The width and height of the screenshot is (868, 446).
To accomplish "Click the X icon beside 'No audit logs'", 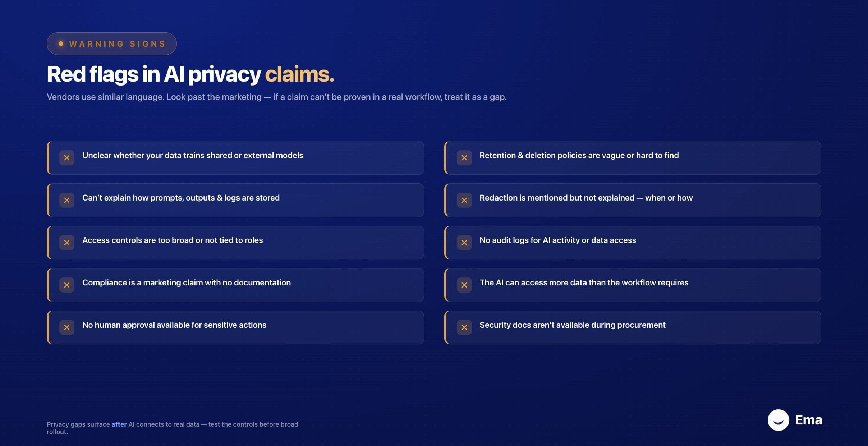I will [x=464, y=243].
